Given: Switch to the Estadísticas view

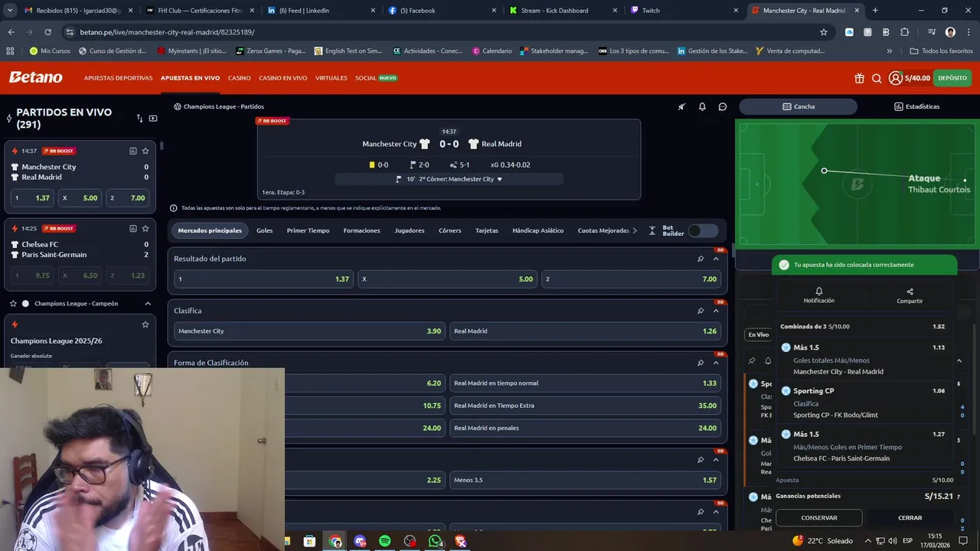Looking at the screenshot, I should [x=916, y=106].
